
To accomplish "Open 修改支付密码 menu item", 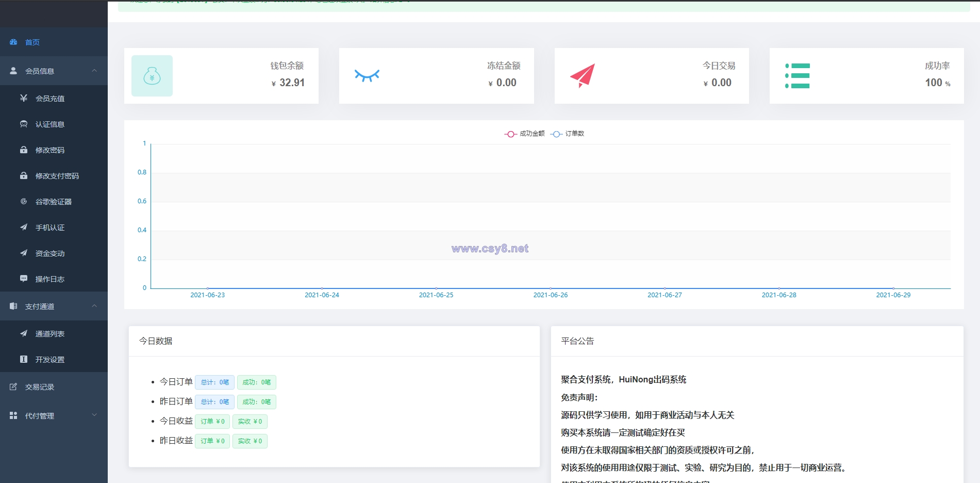I will click(x=54, y=175).
